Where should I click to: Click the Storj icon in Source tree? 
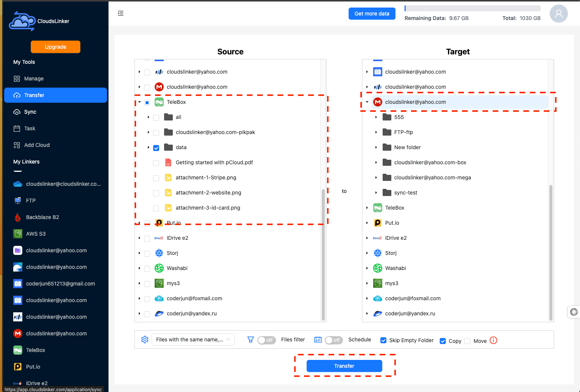[159, 253]
